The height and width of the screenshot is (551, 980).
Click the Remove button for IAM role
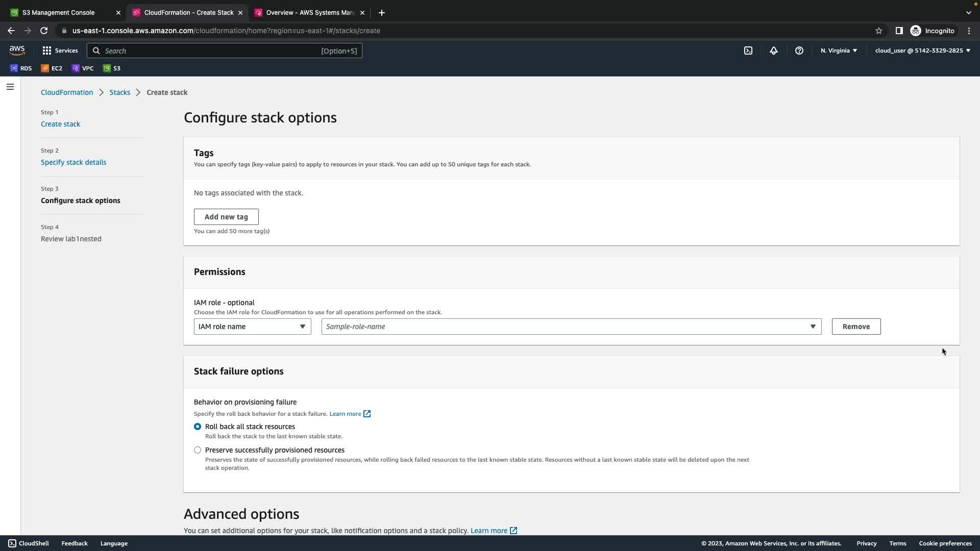pos(856,327)
